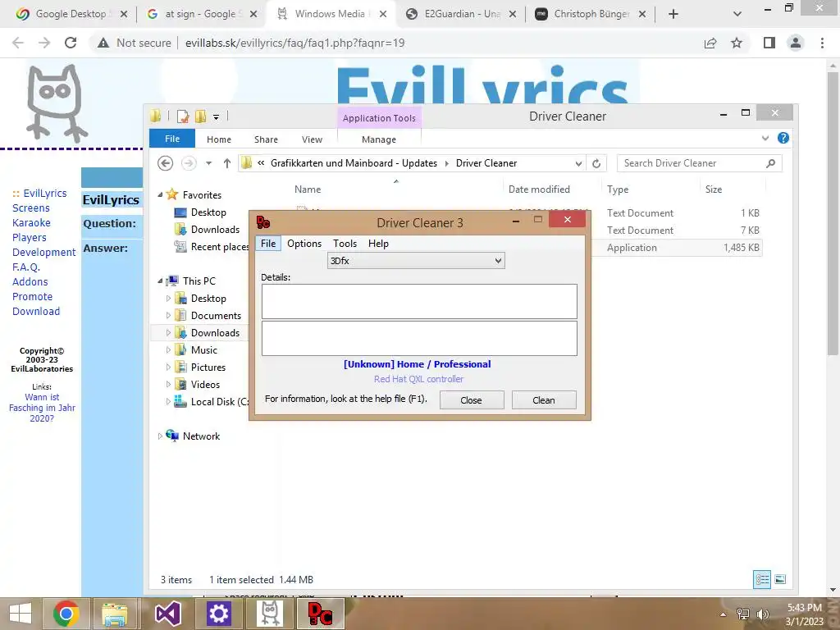Open the 3Dfx driver dropdown

click(x=416, y=261)
